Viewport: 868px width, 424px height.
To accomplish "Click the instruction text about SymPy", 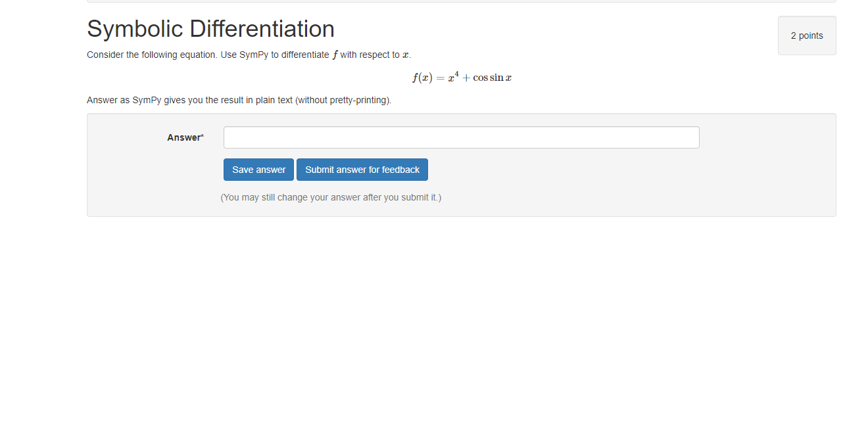I will coord(249,55).
